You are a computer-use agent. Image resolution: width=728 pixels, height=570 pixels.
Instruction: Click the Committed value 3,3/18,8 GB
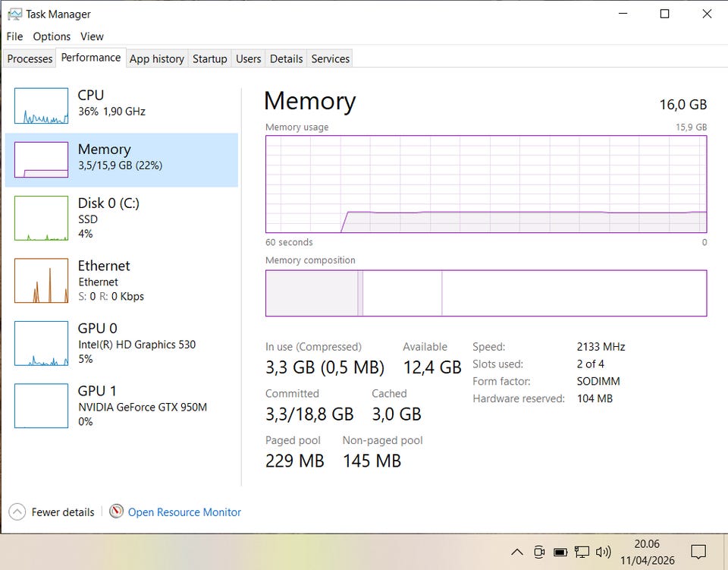[x=309, y=414]
